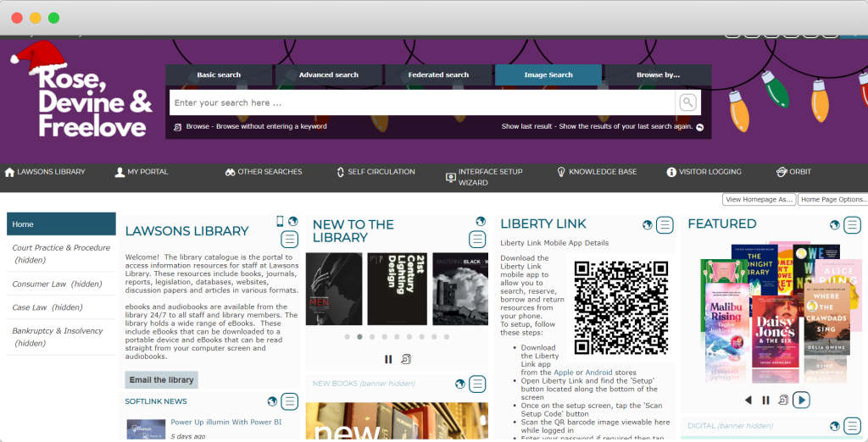Select the last carousel dot in New To The Library
The image size is (868, 442).
(x=446, y=336)
